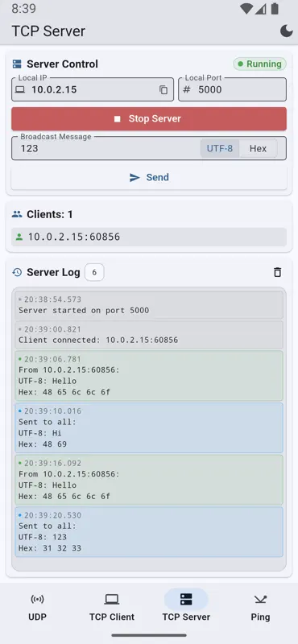
Task: Click the 'Server Control' heading text
Action: 63,64
